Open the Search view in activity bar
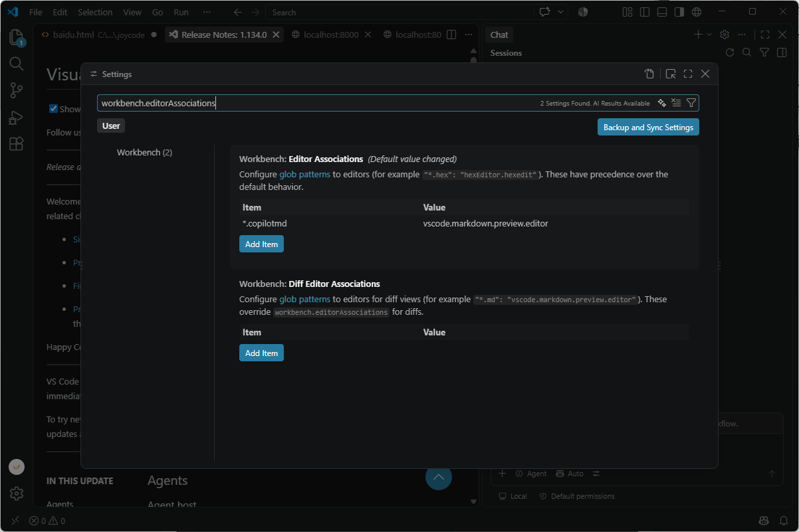799x532 pixels. (x=17, y=64)
